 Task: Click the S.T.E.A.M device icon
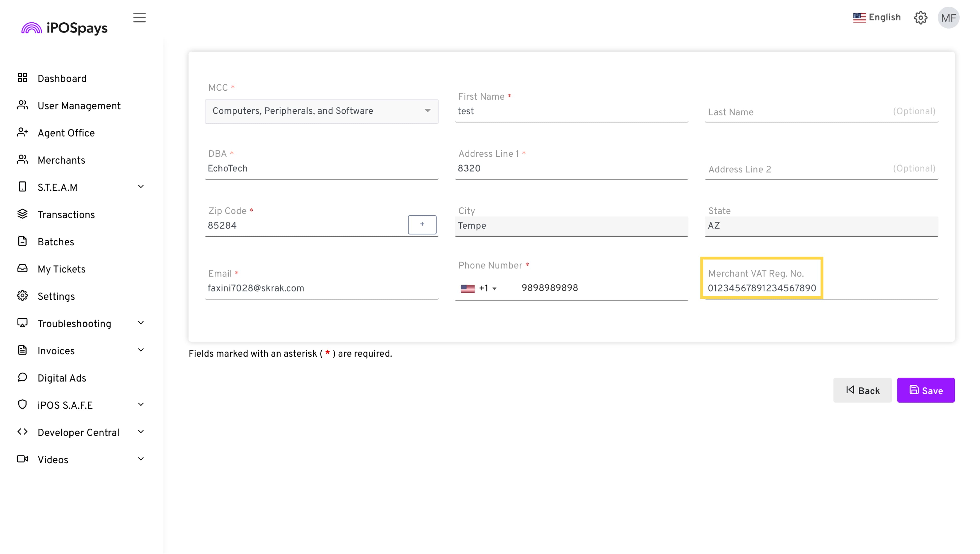point(22,186)
